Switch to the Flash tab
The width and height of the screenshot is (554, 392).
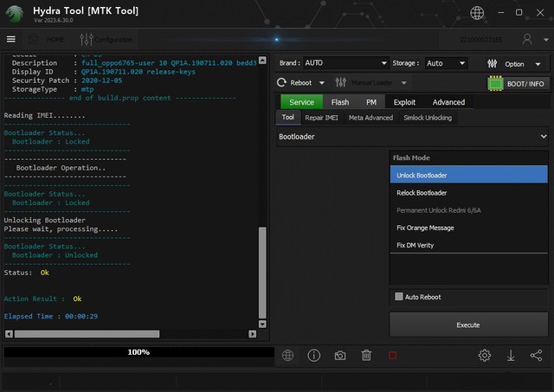[x=340, y=102]
